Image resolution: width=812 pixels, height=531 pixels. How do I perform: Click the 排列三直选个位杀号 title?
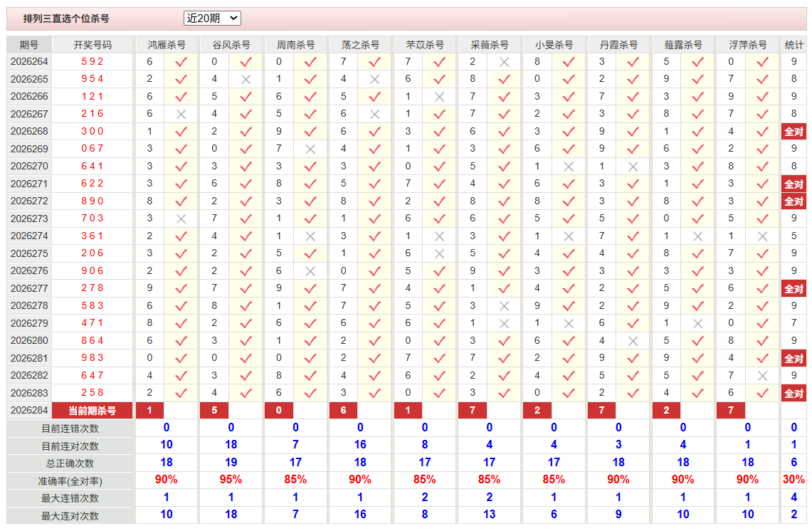(x=66, y=19)
